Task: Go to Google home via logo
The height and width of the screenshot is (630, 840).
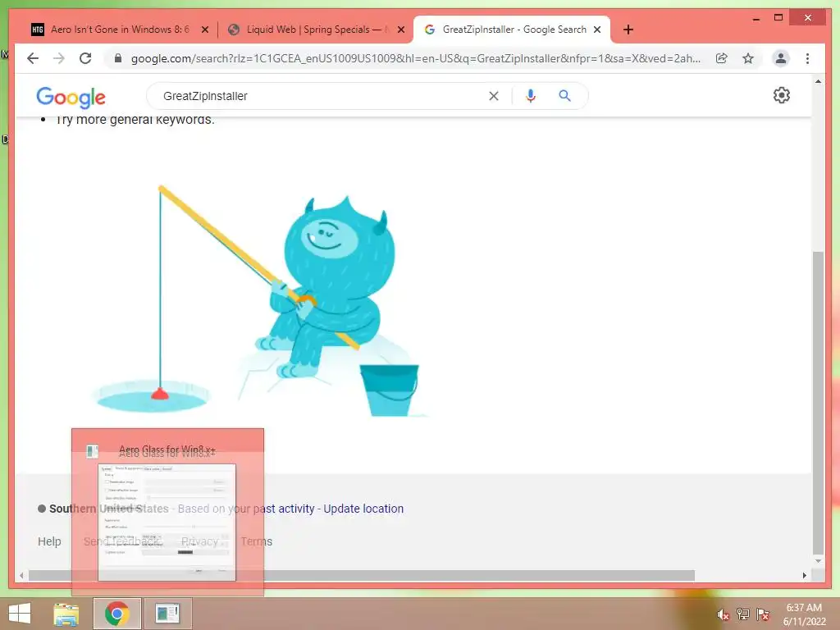Action: (71, 98)
